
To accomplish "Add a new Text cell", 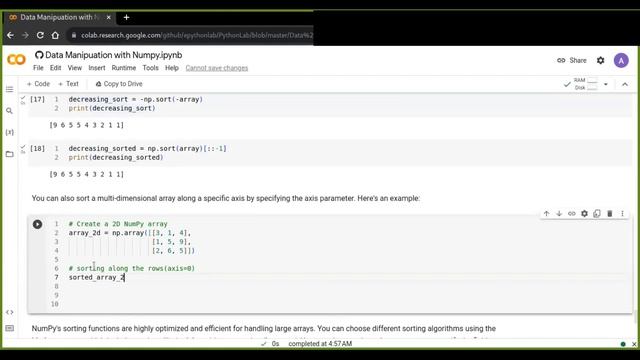I will coord(68,84).
